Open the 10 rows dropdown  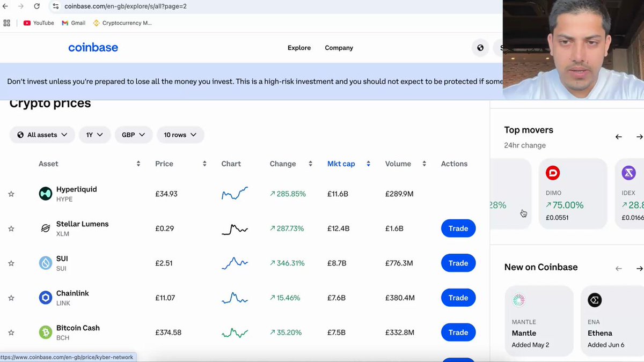(180, 135)
